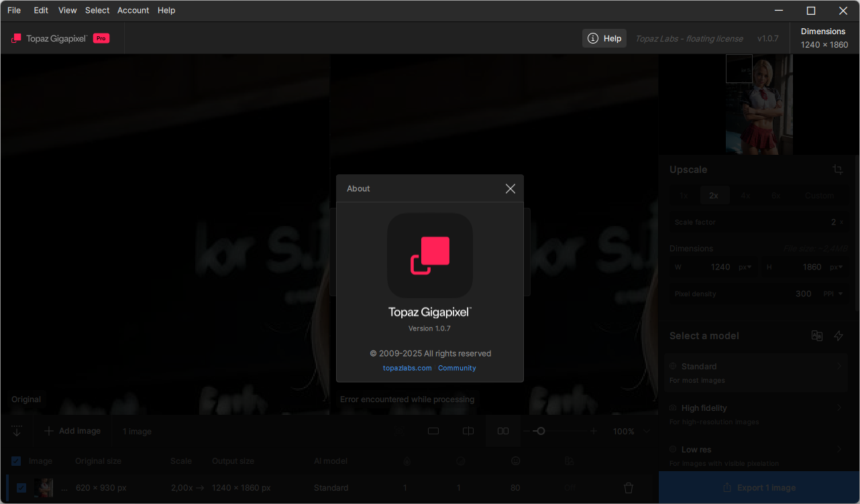
Task: Click the 'AI model' column header
Action: (331, 461)
